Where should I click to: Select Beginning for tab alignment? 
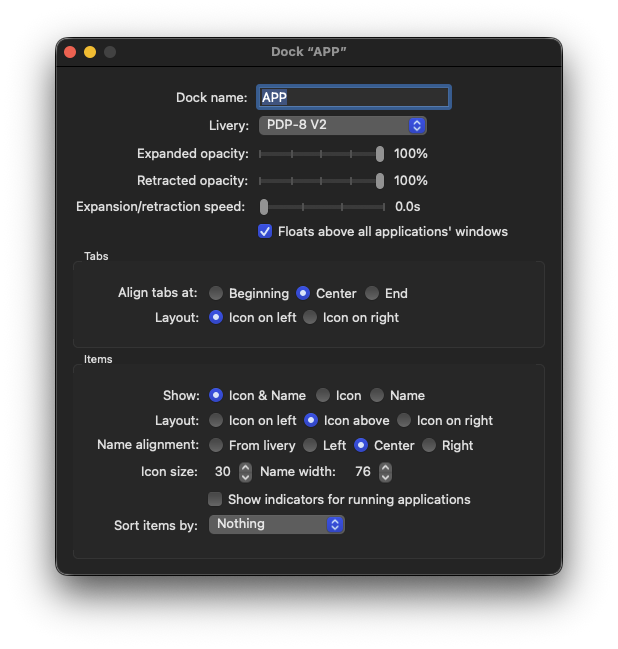(x=216, y=294)
